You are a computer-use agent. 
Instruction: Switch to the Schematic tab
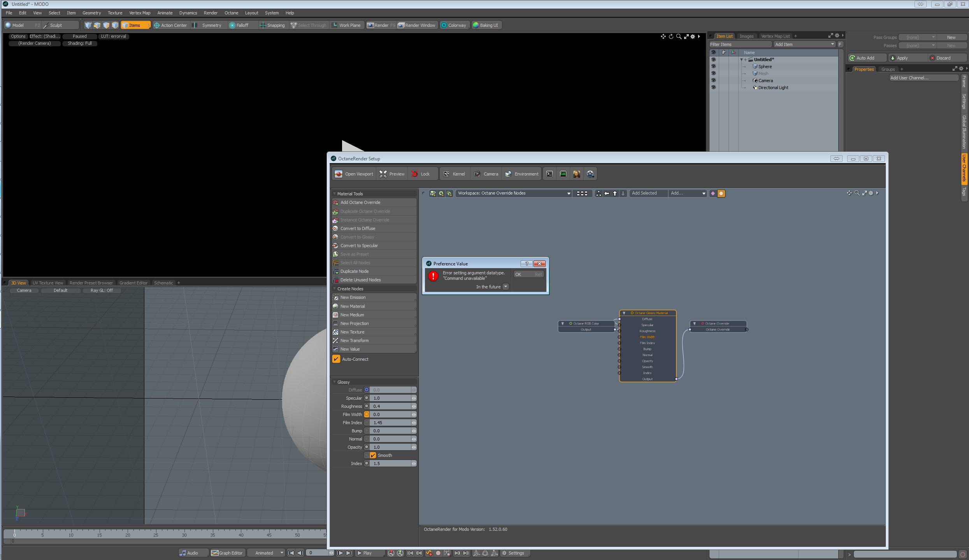163,283
